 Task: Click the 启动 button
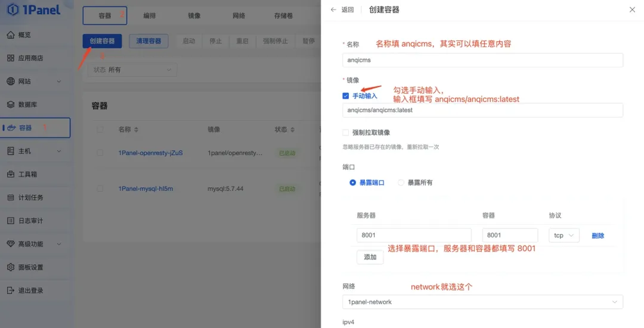point(189,41)
